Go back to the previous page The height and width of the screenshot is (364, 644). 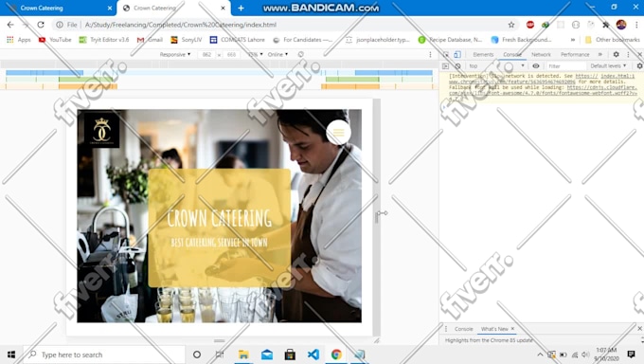[x=10, y=25]
